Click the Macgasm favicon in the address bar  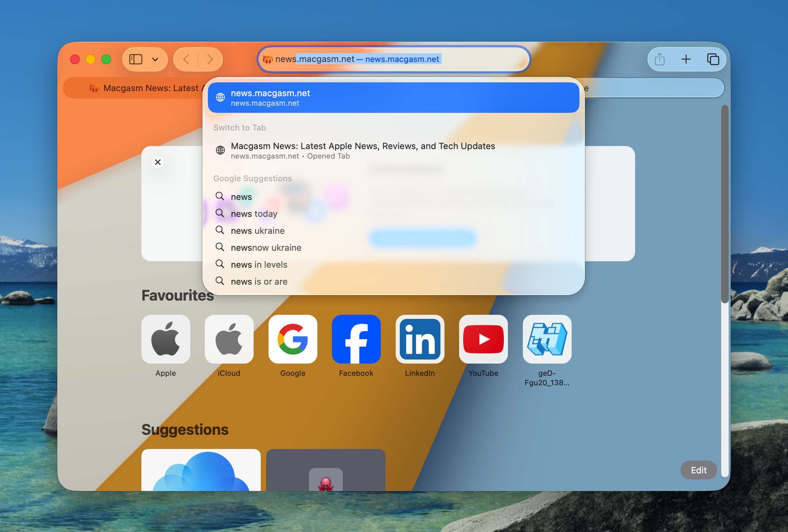click(268, 59)
